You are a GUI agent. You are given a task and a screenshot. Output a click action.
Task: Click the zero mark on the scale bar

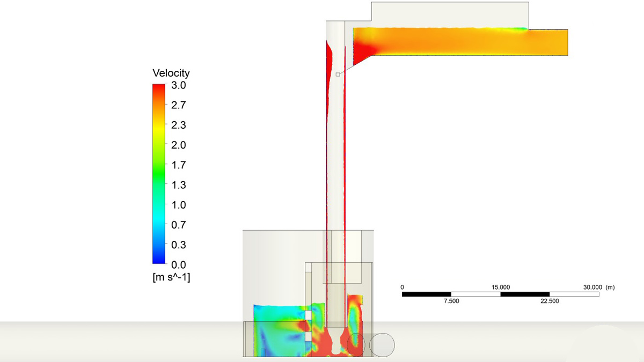[x=402, y=287]
